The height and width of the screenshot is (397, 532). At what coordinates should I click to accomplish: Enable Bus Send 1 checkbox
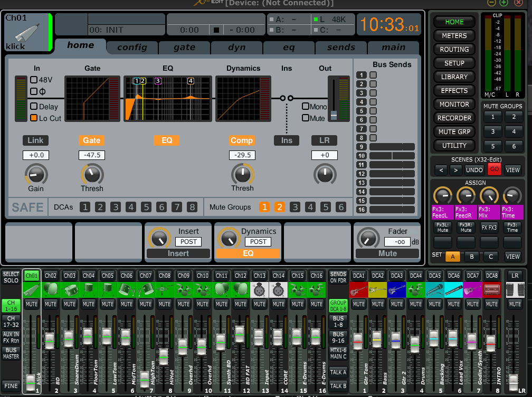point(373,75)
